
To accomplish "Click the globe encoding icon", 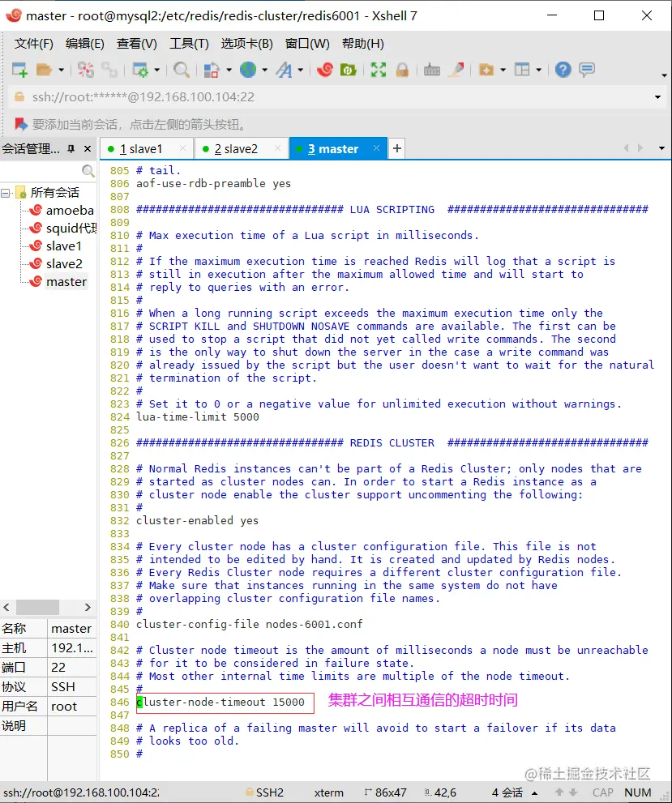I will [x=248, y=70].
